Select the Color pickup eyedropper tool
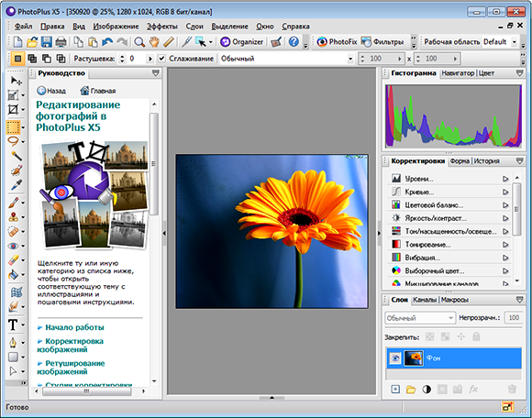This screenshot has height=418, width=532. point(17,184)
